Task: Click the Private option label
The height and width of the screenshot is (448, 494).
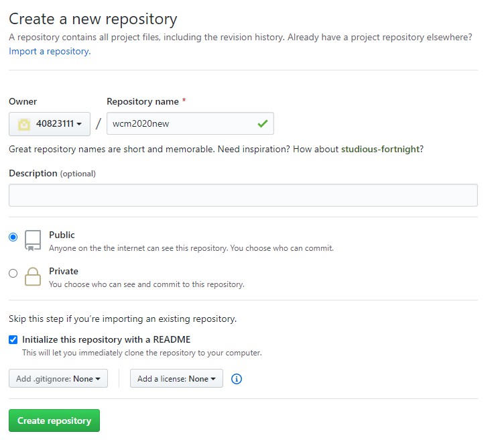Action: click(64, 271)
